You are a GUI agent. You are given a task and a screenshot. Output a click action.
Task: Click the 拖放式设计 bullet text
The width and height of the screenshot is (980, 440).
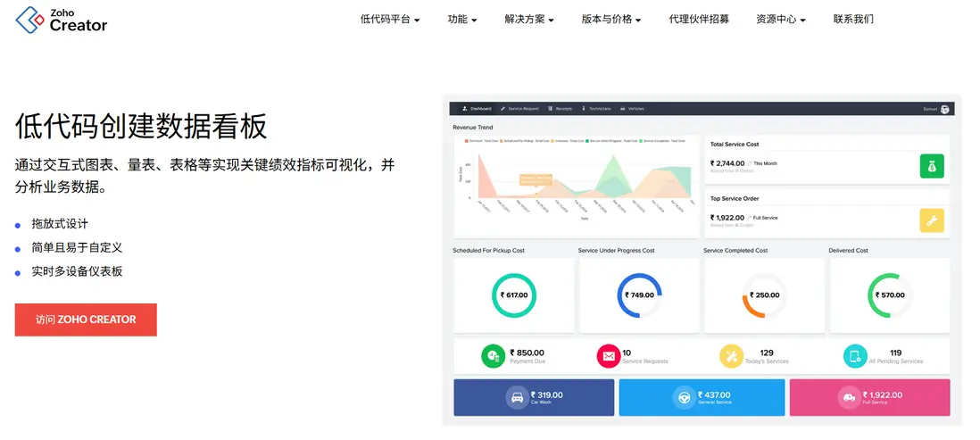[x=60, y=224]
